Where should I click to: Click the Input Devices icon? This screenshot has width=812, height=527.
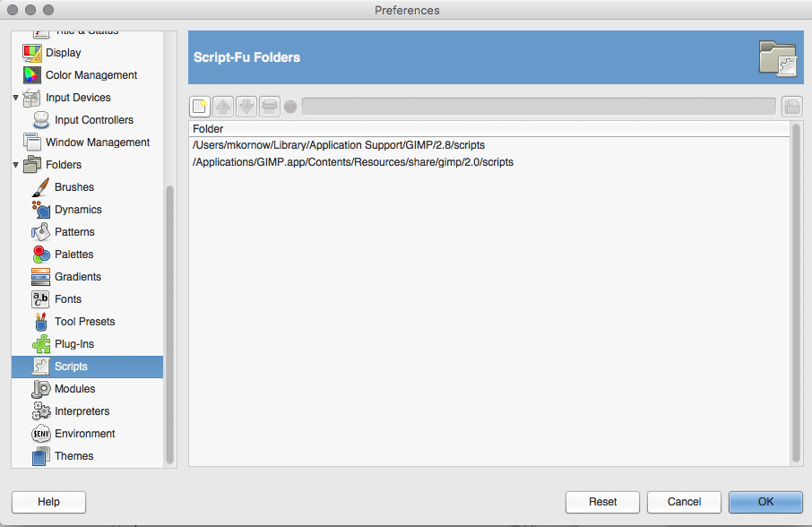click(32, 98)
